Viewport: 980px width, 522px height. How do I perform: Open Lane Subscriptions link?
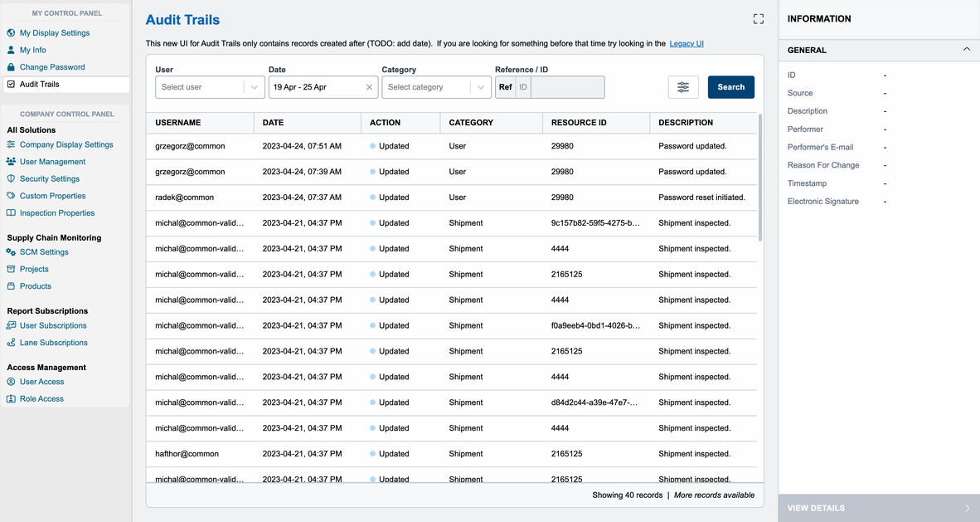[x=54, y=343]
